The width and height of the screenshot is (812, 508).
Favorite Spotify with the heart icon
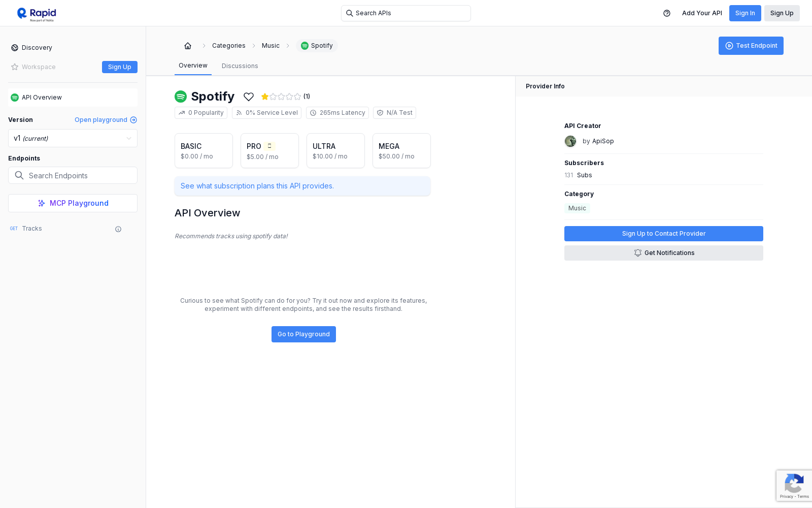point(249,97)
